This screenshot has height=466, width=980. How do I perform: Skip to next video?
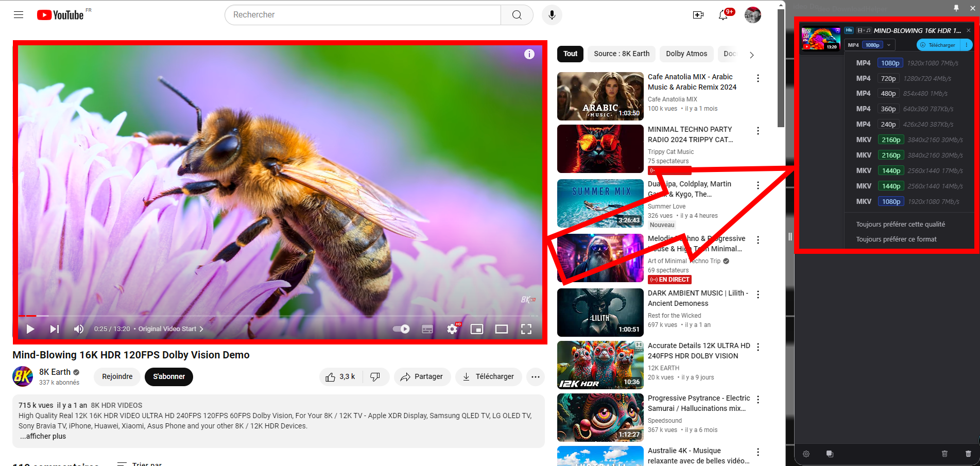coord(55,329)
